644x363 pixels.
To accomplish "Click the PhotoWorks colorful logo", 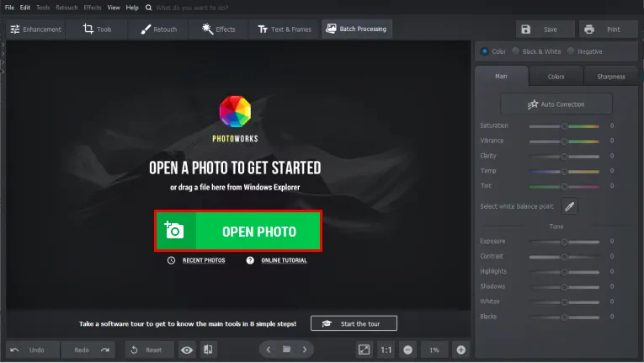I will pyautogui.click(x=235, y=111).
